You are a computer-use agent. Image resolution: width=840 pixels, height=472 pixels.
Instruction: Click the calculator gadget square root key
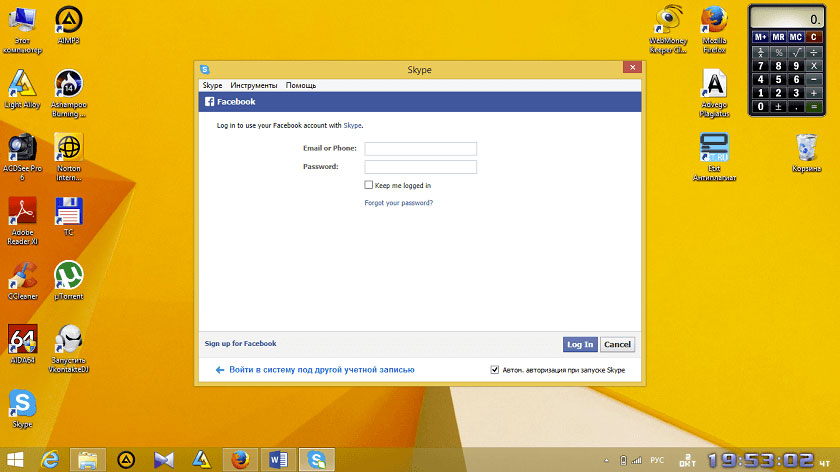click(x=796, y=52)
